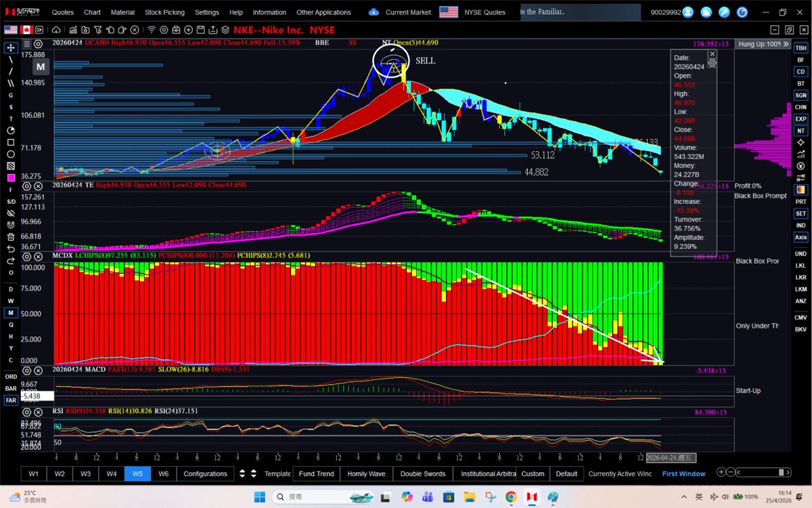Select the Homily Wave template

point(366,473)
